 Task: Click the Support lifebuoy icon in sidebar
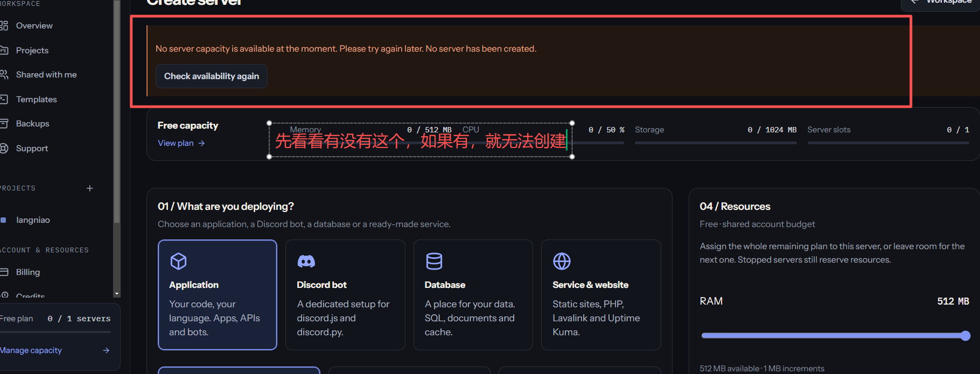click(4, 149)
